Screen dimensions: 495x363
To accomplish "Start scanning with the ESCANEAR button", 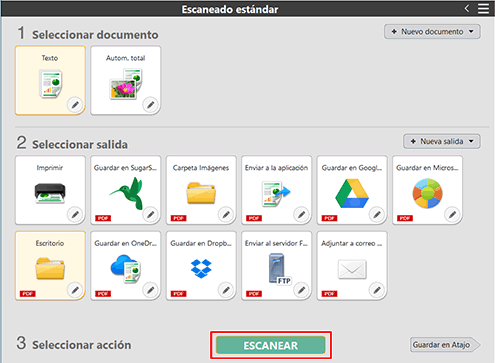I will pyautogui.click(x=271, y=345).
